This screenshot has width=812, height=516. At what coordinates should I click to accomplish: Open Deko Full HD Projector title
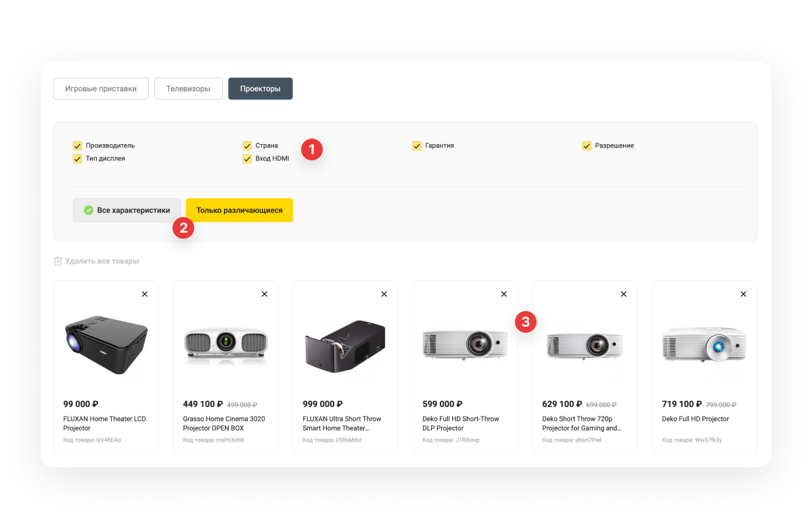point(696,419)
